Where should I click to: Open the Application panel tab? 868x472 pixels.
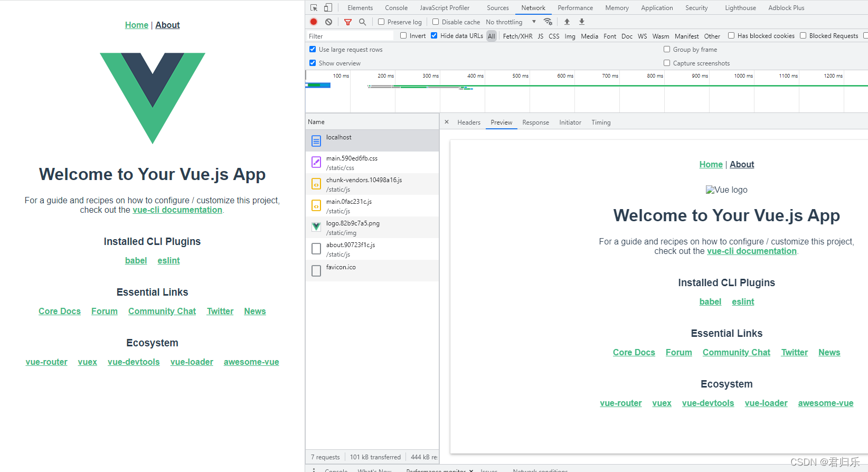657,8
